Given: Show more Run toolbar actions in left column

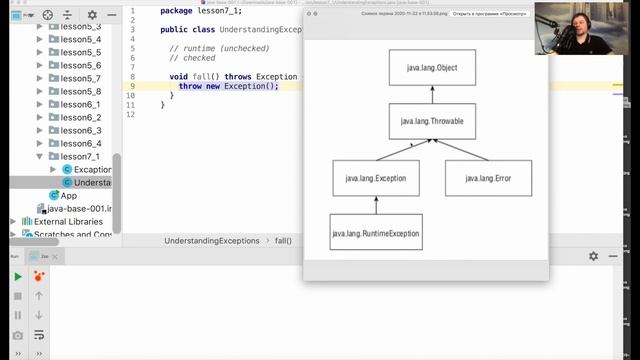Looking at the screenshot, I should pos(18,353).
